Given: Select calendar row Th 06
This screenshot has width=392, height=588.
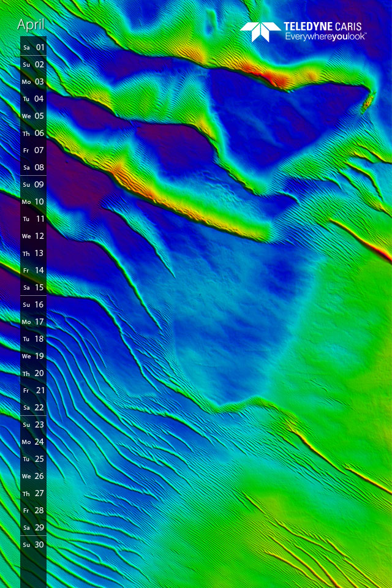Looking at the screenshot, I should pos(34,133).
